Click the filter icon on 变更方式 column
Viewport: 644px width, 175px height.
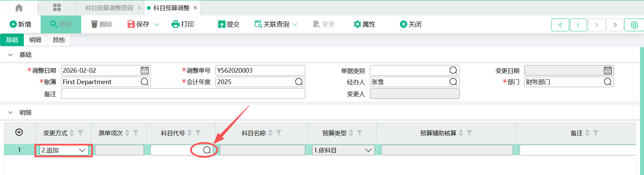coord(80,133)
